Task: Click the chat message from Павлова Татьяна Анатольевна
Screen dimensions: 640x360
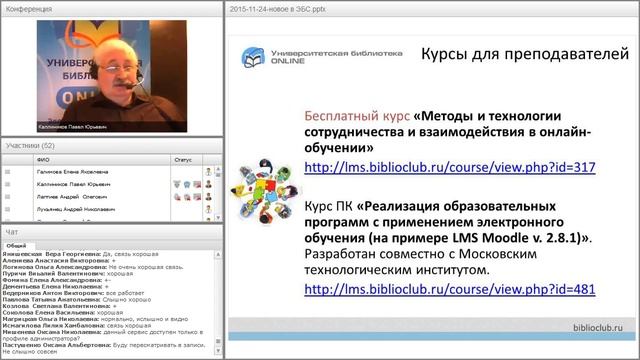Action: pos(77,300)
